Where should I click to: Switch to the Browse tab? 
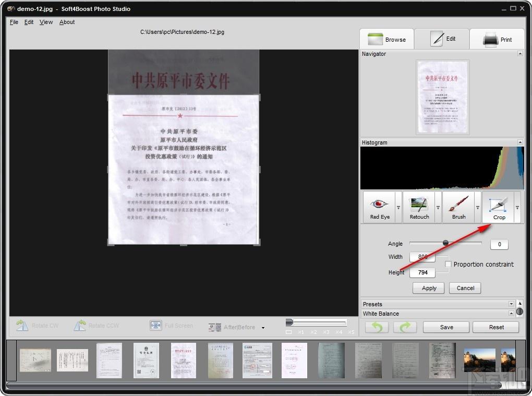pos(387,39)
